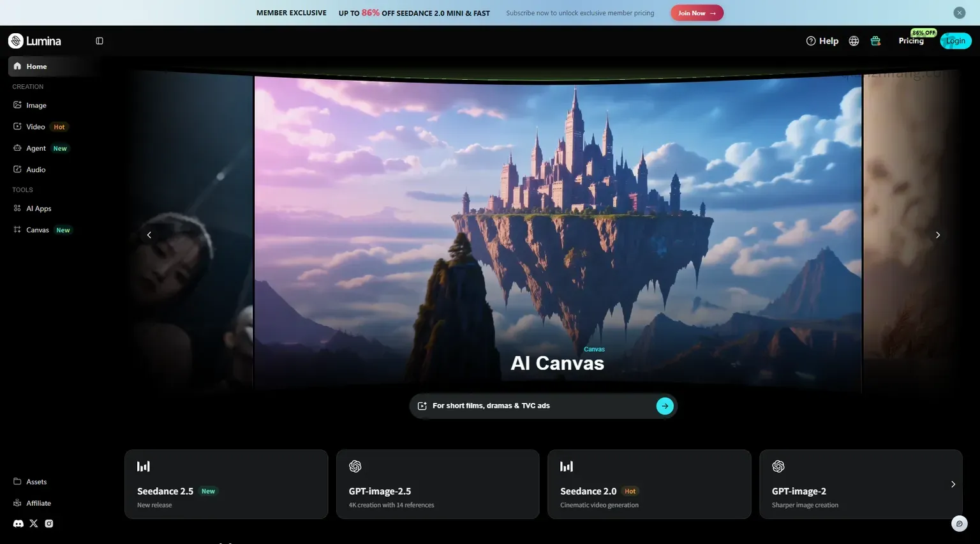Submit prompt with teal arrow button
Screen dimensions: 980x544
coord(665,406)
